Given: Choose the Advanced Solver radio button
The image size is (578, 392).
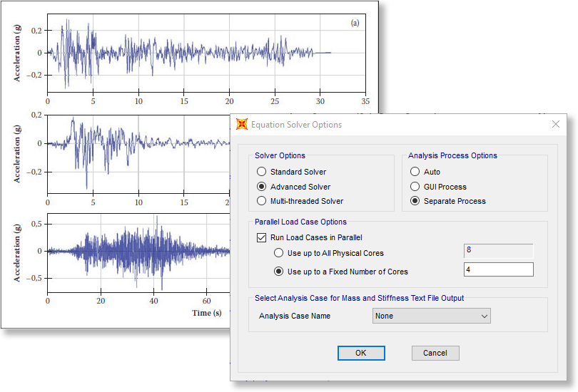Looking at the screenshot, I should click(x=262, y=187).
